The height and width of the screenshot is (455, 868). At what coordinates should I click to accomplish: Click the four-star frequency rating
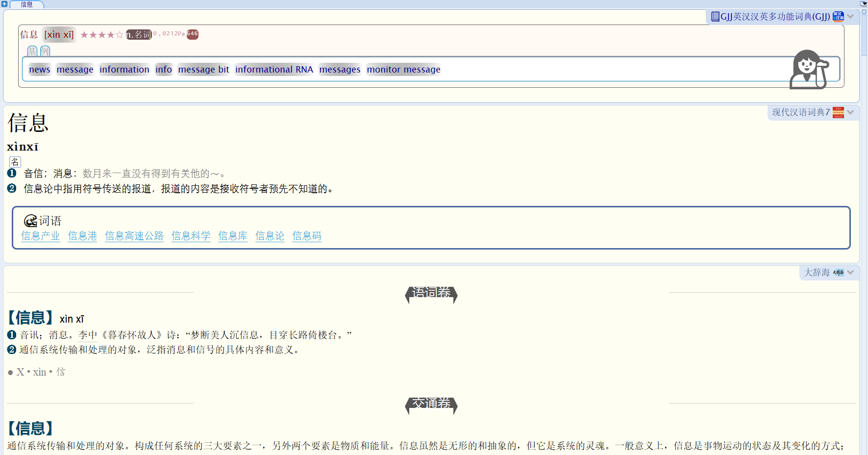click(101, 35)
